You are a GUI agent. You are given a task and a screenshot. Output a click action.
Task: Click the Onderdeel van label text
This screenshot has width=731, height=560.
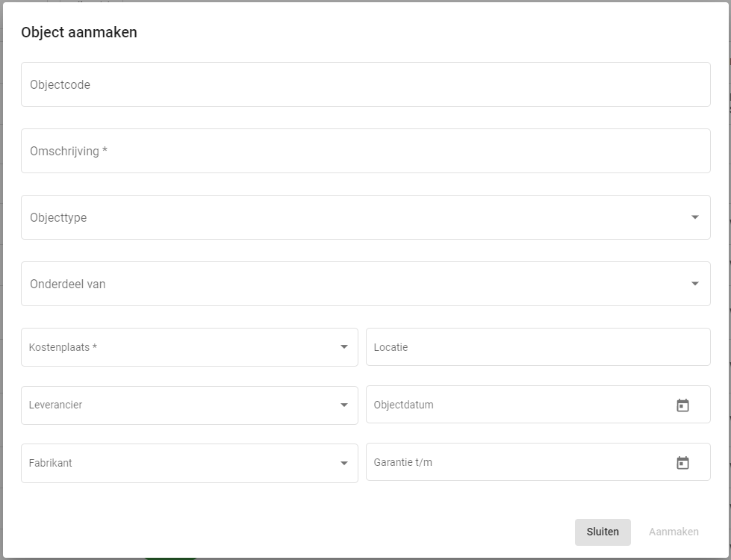tap(67, 284)
